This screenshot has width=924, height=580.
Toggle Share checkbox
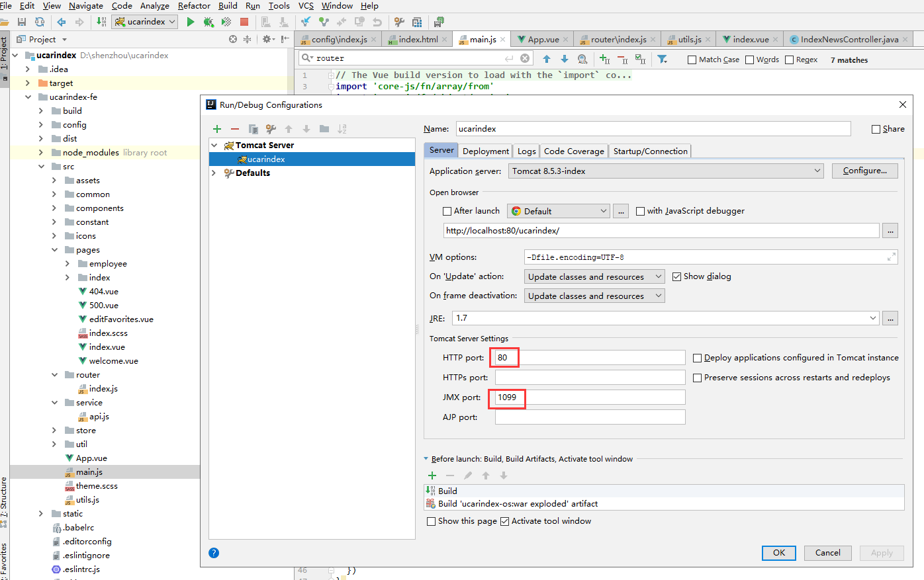click(876, 129)
